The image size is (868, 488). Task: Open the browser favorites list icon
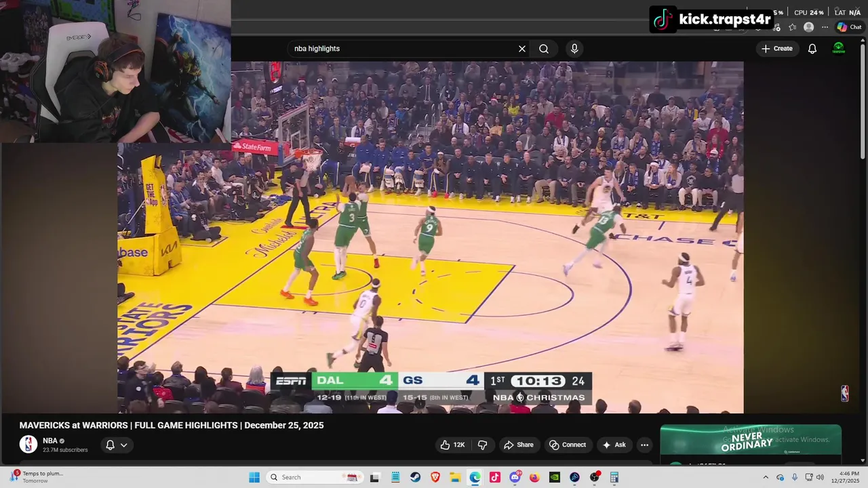coord(792,27)
